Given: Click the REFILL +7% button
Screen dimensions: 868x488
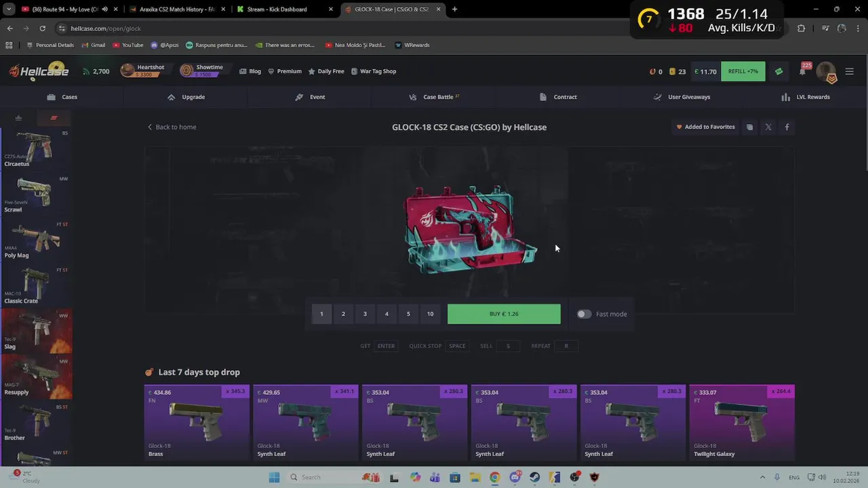Looking at the screenshot, I should coord(743,71).
